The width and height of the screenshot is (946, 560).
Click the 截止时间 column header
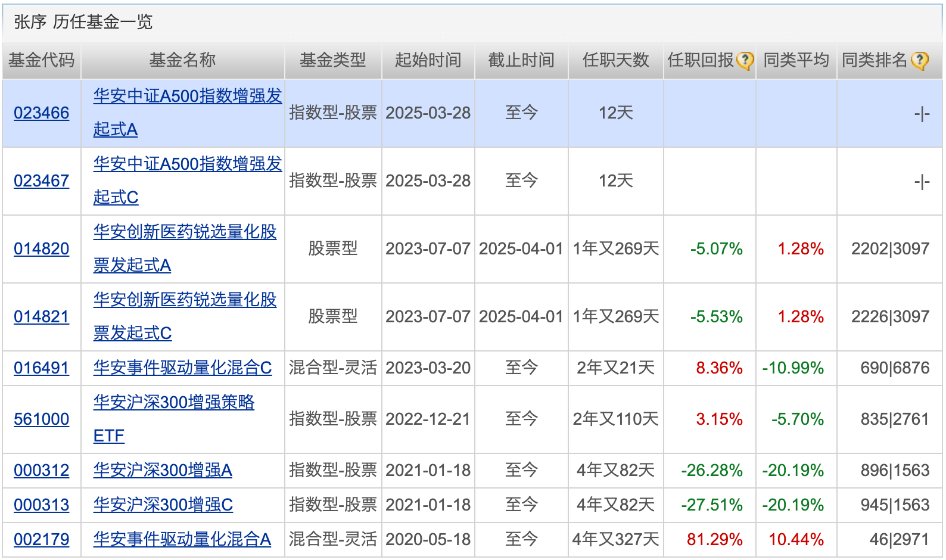click(x=521, y=60)
